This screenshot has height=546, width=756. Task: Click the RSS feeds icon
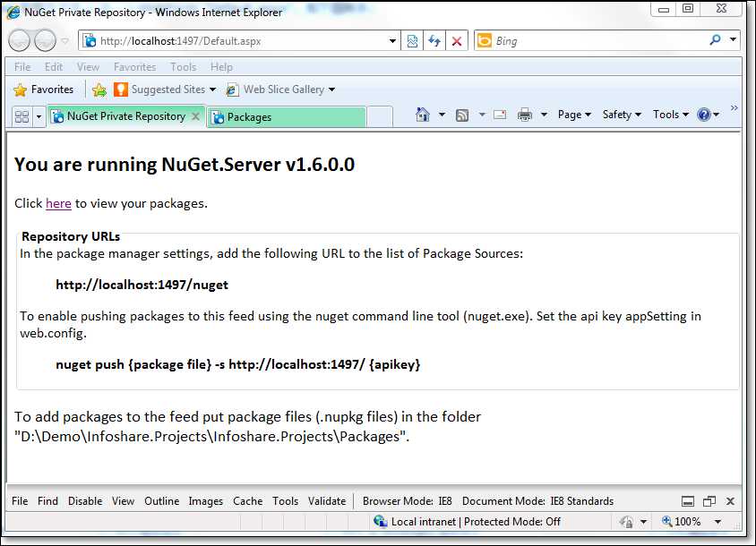pos(462,115)
